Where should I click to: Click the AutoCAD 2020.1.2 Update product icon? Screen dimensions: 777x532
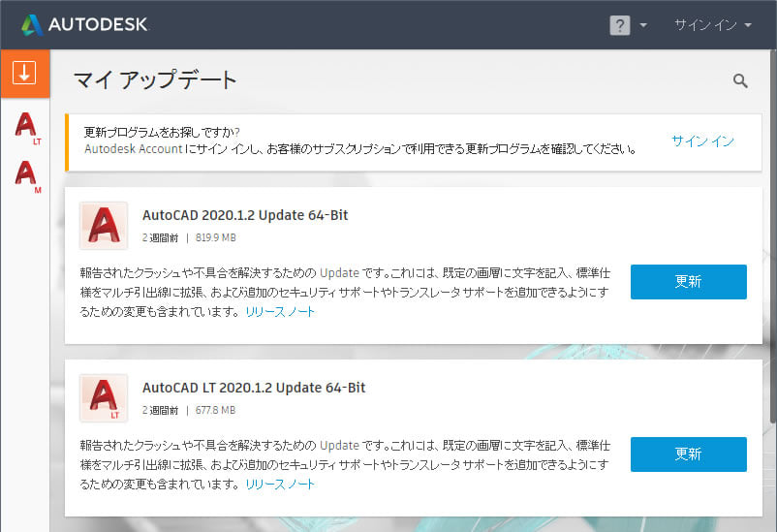[104, 226]
